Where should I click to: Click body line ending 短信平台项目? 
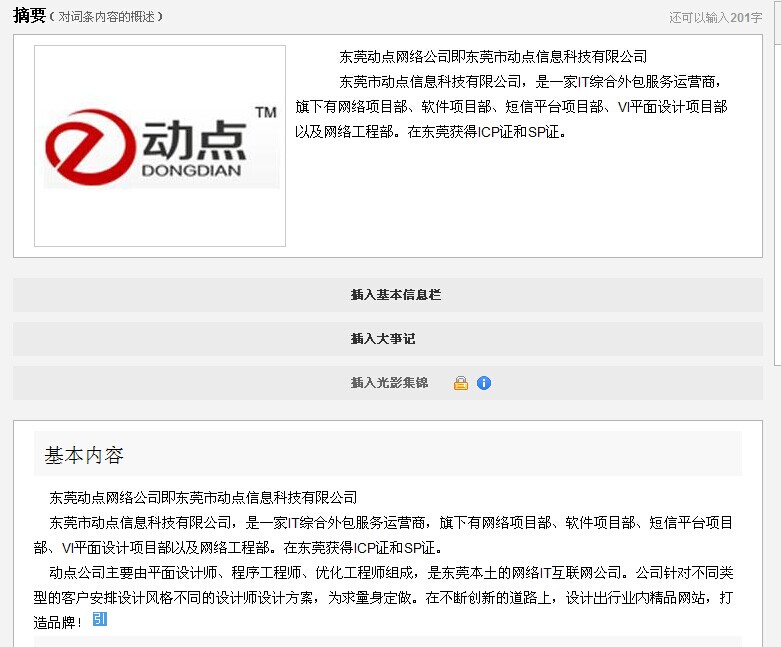[x=390, y=522]
